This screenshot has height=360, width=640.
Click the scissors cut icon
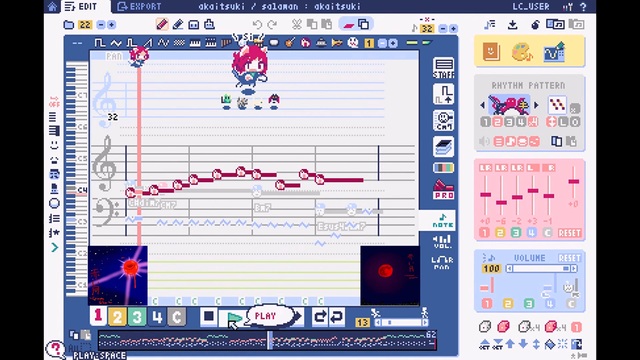tap(297, 24)
